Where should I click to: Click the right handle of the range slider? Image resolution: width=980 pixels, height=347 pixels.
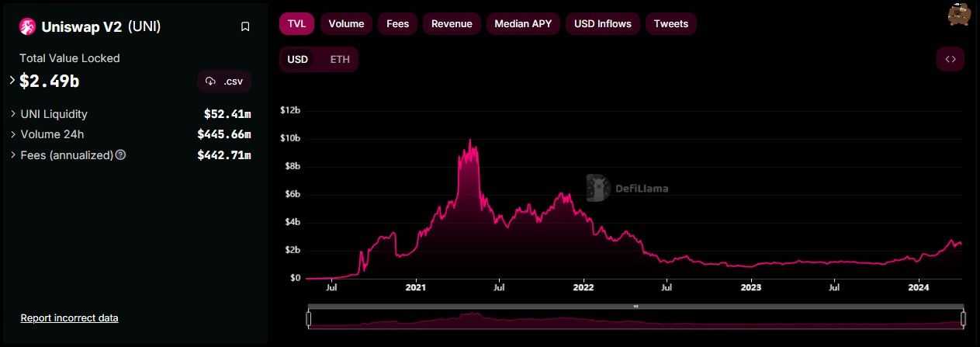click(963, 318)
